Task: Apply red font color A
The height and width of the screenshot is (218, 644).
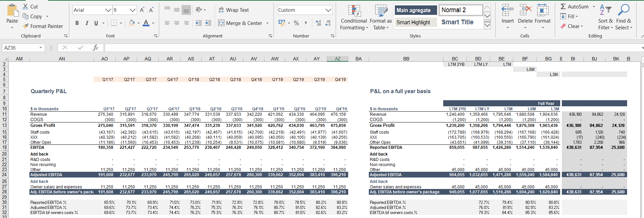Action: tap(146, 23)
